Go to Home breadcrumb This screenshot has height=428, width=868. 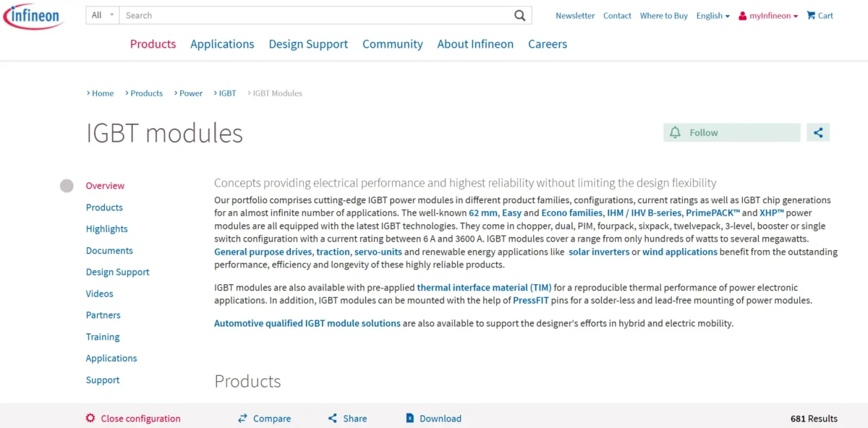(x=103, y=93)
